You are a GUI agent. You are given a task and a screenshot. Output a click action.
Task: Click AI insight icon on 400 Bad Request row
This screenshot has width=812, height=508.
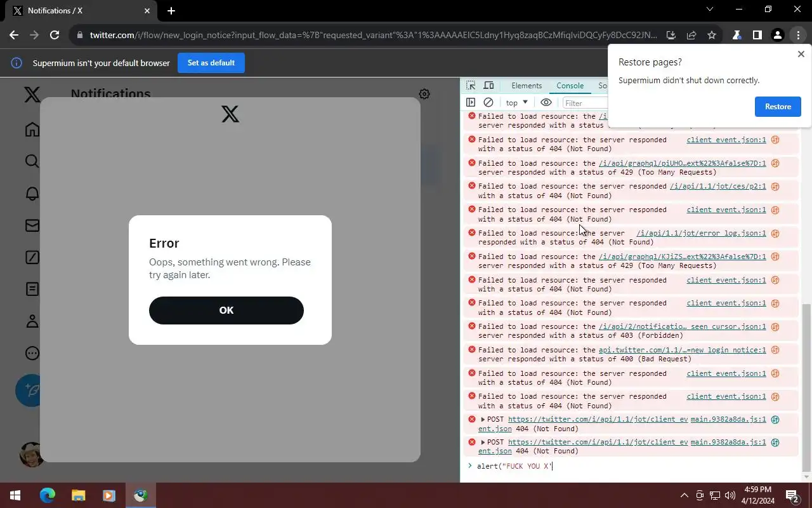[x=775, y=350]
